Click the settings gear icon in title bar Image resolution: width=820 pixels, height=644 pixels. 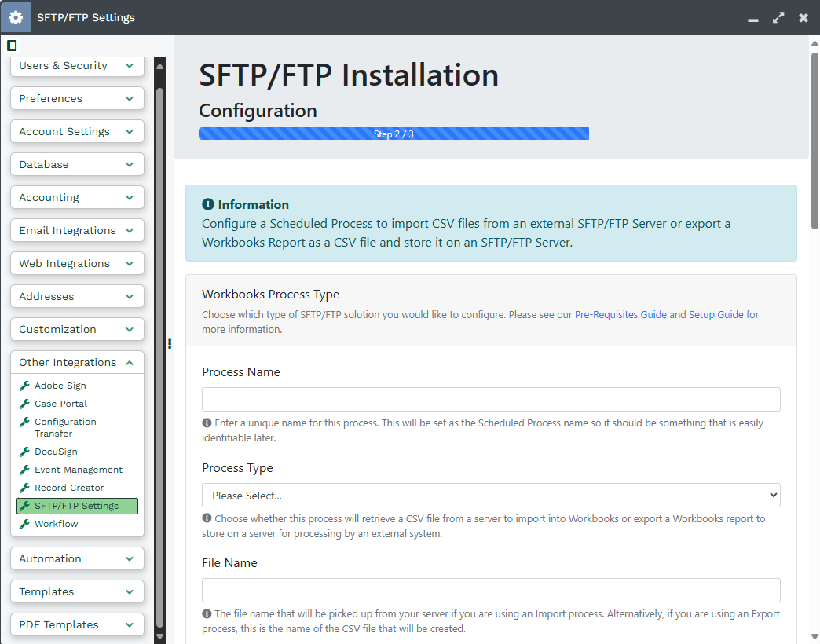(16, 17)
